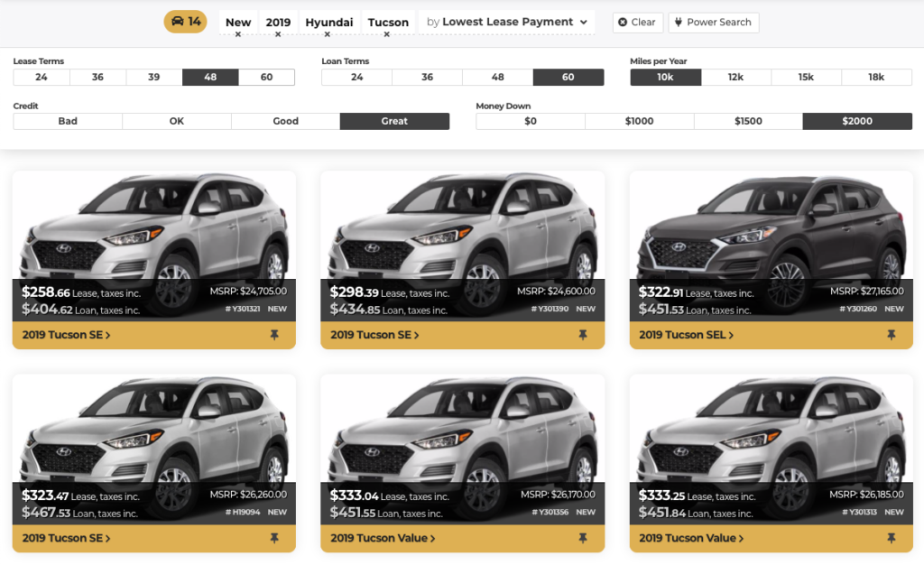Remove the Tucson filter tag
The image size is (924, 565).
tap(387, 35)
